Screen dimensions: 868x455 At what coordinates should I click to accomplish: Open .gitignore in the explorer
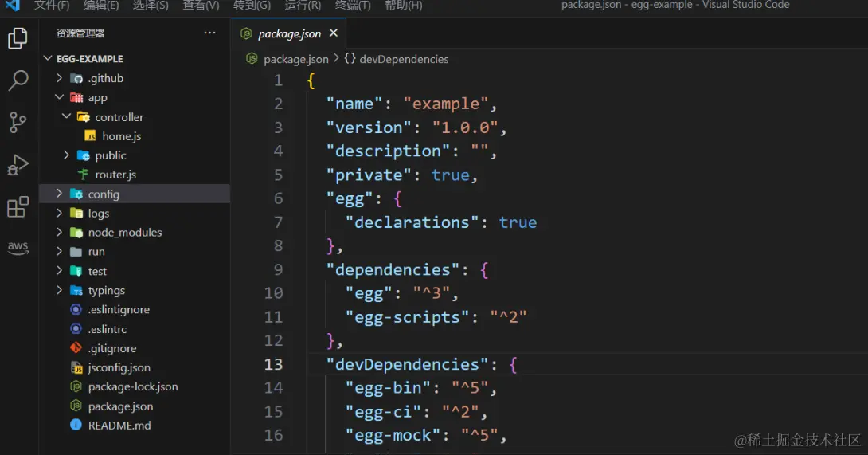coord(111,348)
